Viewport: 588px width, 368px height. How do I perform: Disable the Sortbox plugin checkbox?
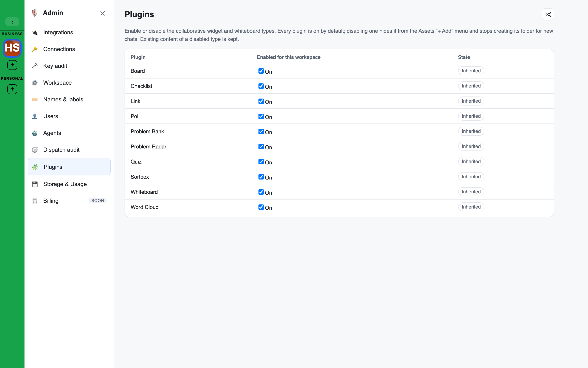(261, 177)
